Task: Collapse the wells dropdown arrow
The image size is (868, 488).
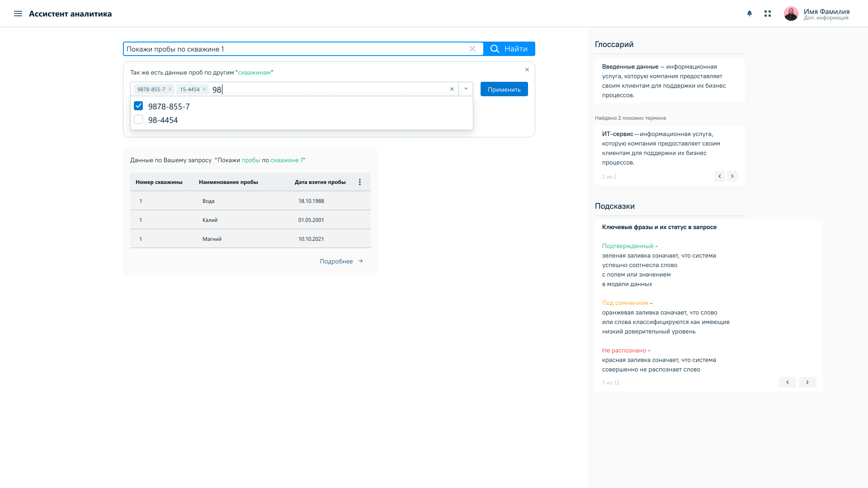Action: [x=466, y=89]
